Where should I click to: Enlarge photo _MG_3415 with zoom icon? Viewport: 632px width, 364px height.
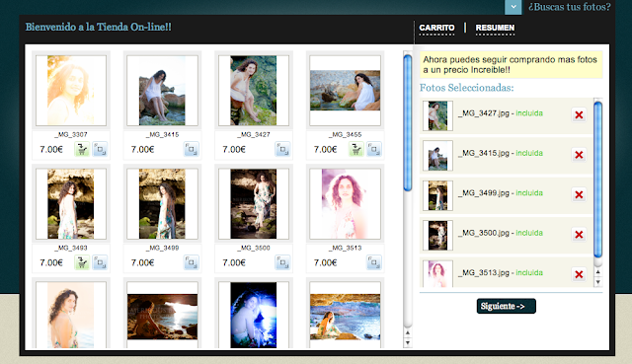192,149
